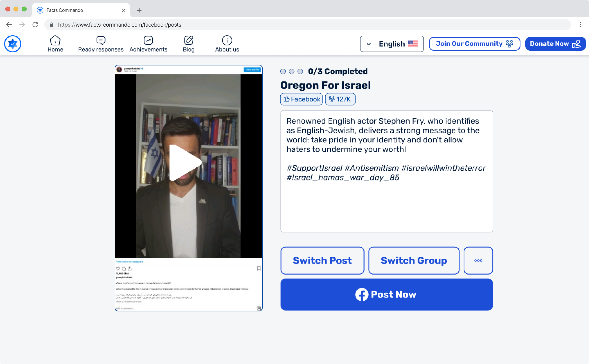This screenshot has width=589, height=364.
Task: Click the third progress step circle
Action: [300, 71]
